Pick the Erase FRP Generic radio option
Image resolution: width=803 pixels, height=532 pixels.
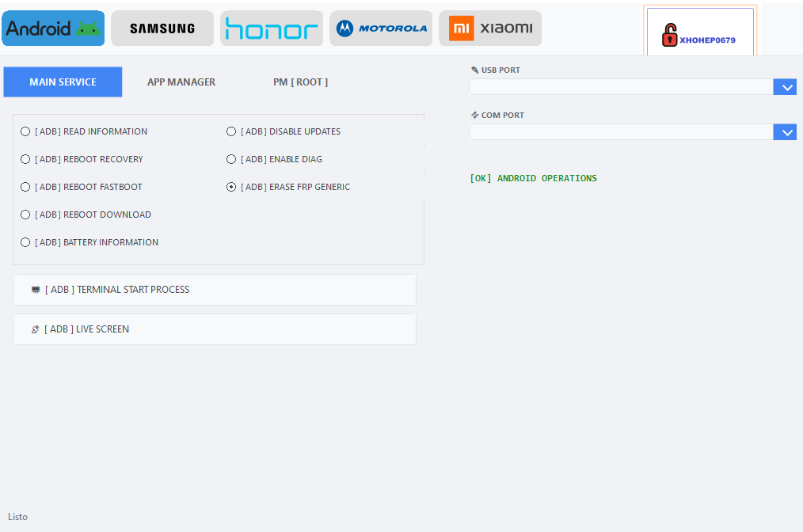(x=231, y=187)
